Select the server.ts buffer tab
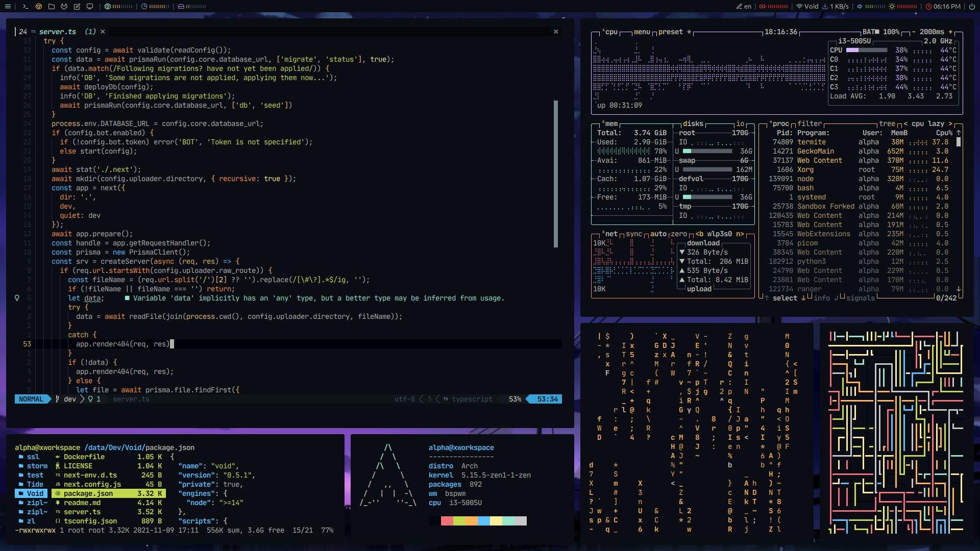The image size is (980, 551). [57, 32]
